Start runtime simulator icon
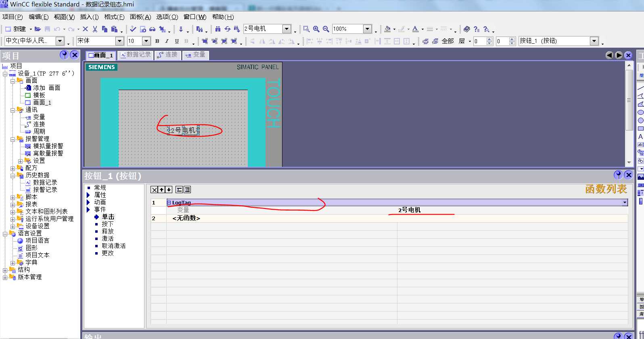 (x=143, y=29)
